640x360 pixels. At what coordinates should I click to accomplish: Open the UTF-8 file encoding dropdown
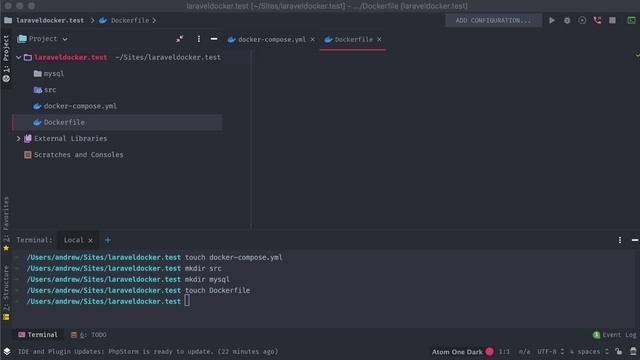coord(550,351)
